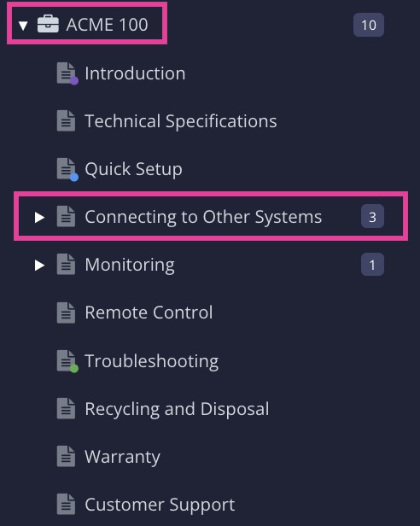
Task: Click the ACME 100 count badge showing 10
Action: coord(369,25)
